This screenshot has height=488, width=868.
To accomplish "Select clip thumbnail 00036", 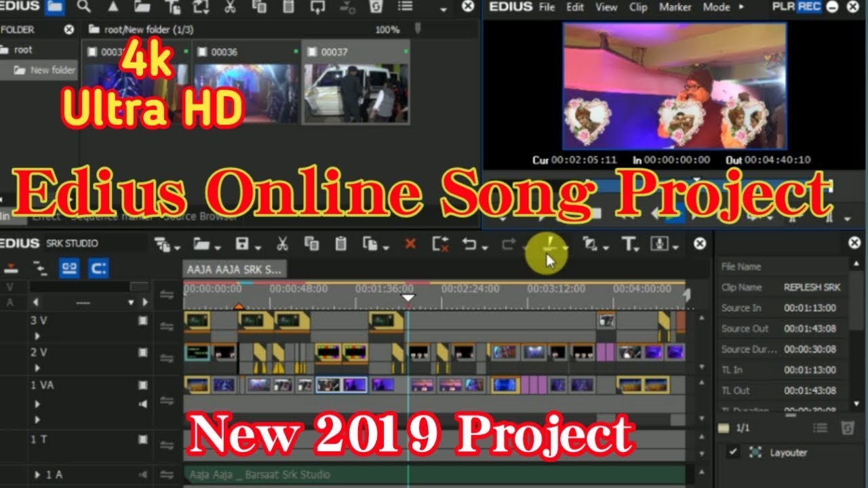I will [246, 84].
